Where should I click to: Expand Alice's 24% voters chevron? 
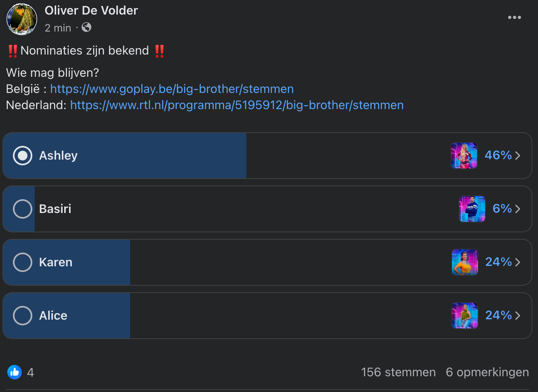pos(518,316)
